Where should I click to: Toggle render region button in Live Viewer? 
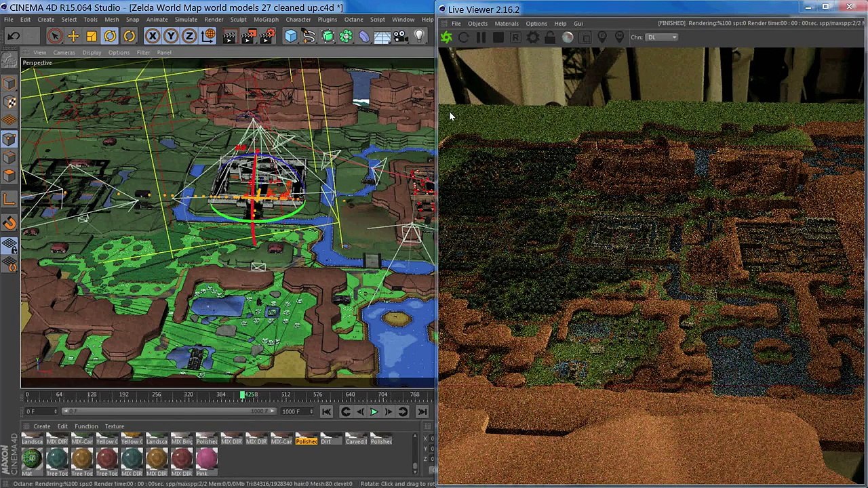515,38
